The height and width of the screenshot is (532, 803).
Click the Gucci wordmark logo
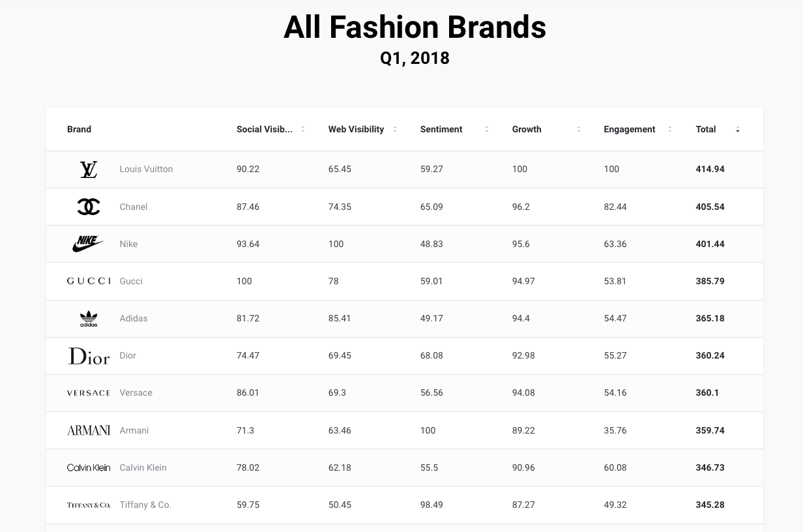(x=89, y=281)
